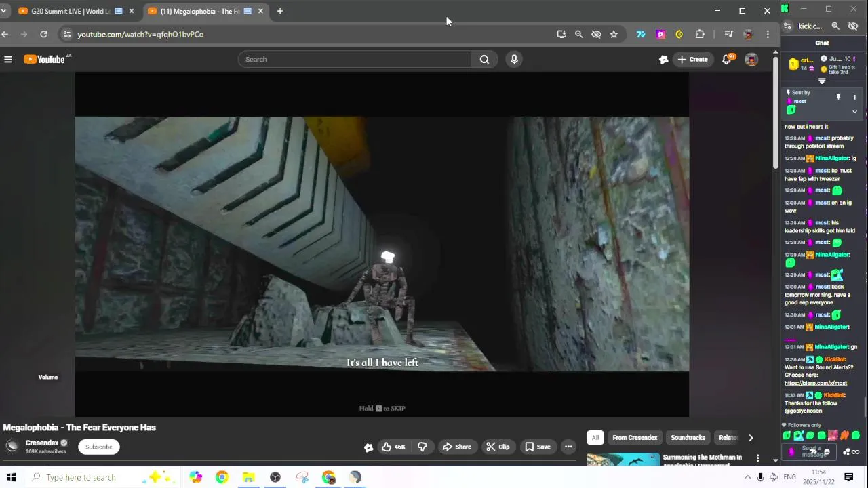Image resolution: width=868 pixels, height=488 pixels.
Task: Open Kick window site settings icon
Action: [x=787, y=26]
